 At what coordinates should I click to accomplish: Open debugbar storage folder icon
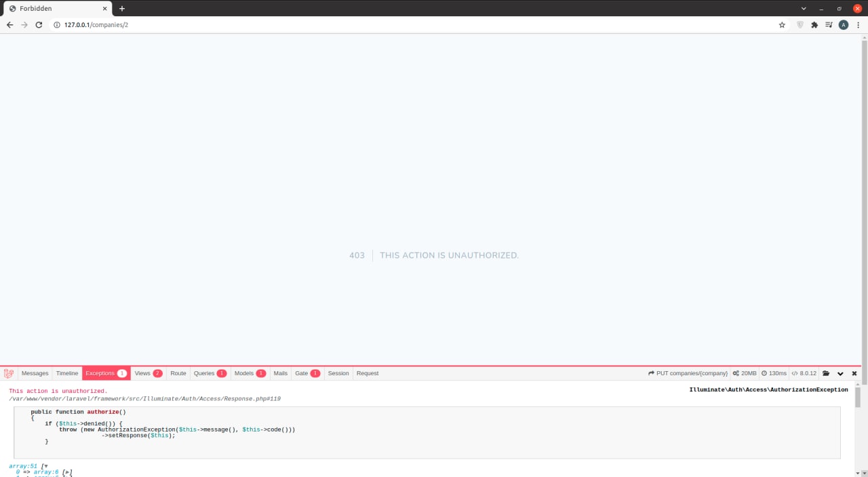(826, 373)
